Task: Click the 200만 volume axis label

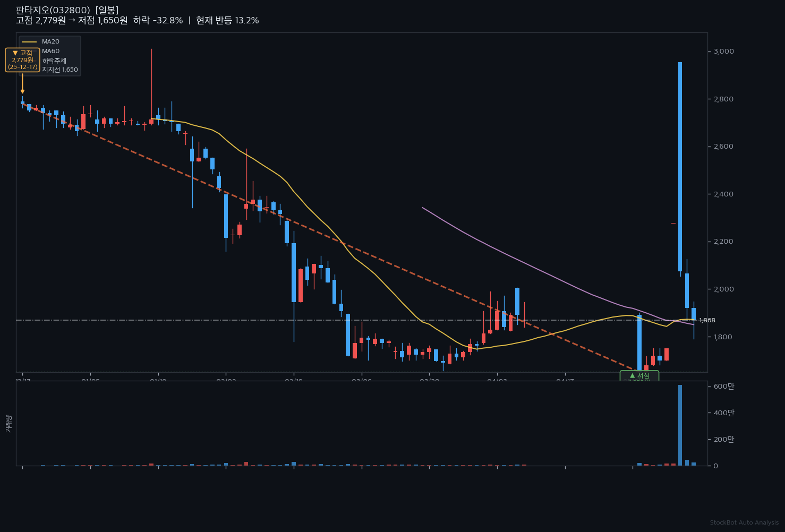Action: click(724, 439)
